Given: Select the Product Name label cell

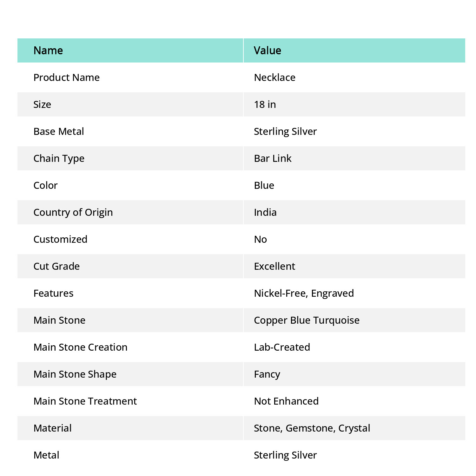Looking at the screenshot, I should (67, 77).
